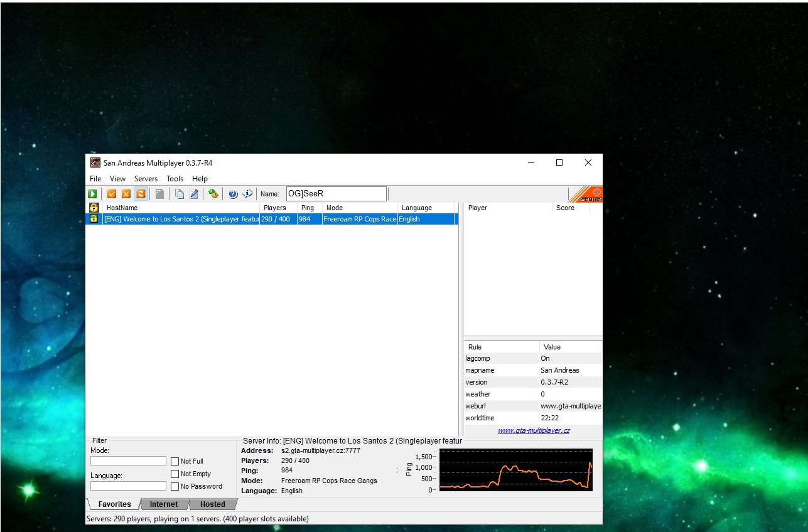Click the Score column header
This screenshot has height=532, width=808.
point(571,208)
